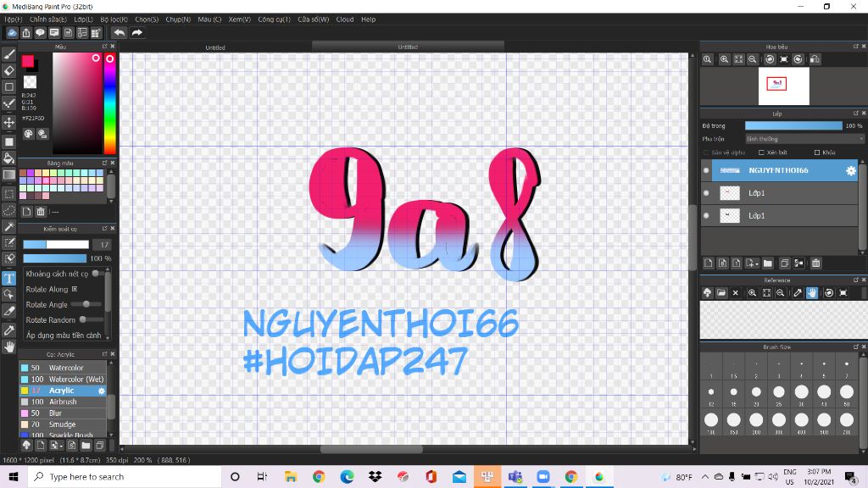Screen dimensions: 868x488
Task: Select the Smudge brush
Action: tap(63, 424)
